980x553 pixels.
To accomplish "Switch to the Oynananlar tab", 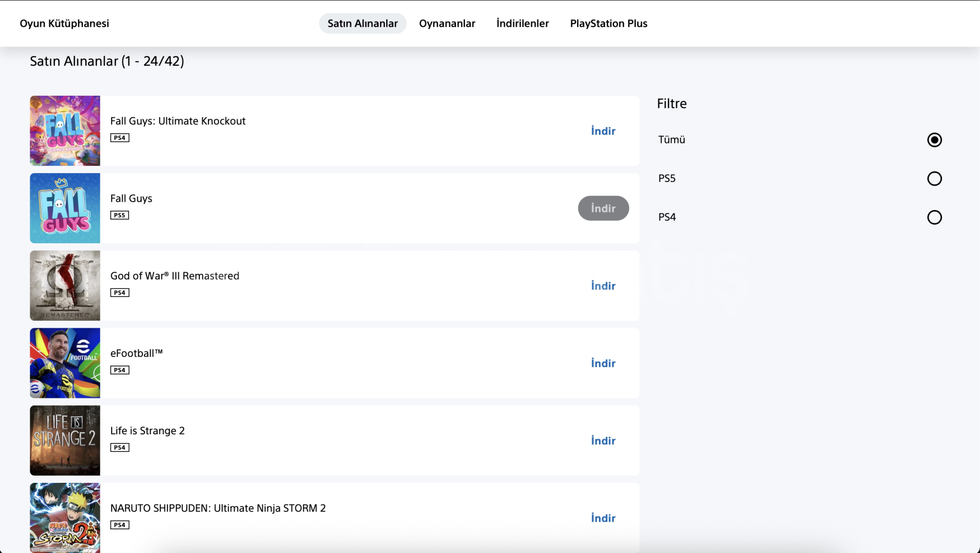I will pyautogui.click(x=447, y=24).
